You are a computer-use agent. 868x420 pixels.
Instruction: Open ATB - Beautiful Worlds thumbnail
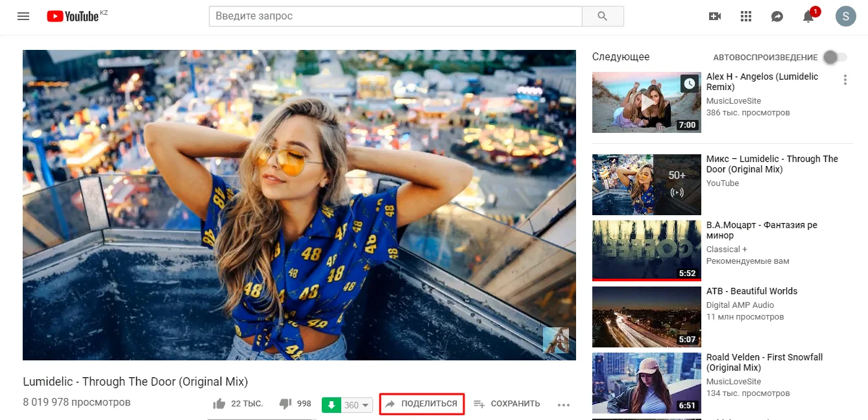tap(646, 317)
